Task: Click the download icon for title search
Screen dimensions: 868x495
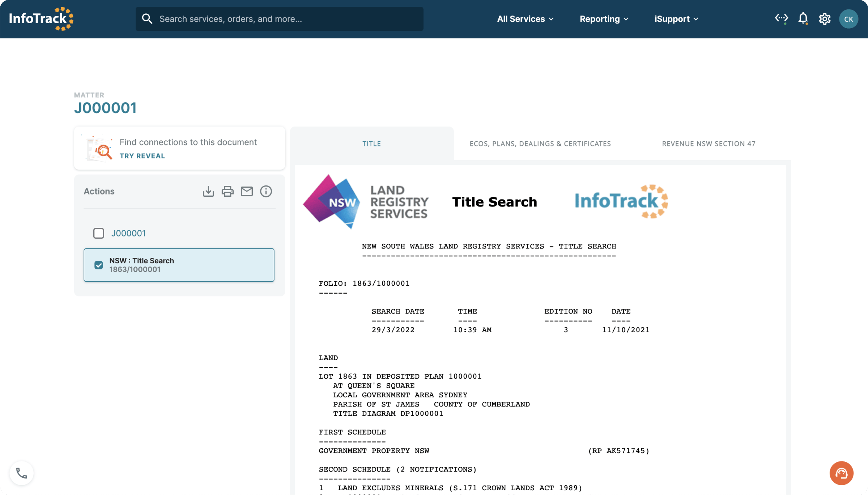Action: coord(208,191)
